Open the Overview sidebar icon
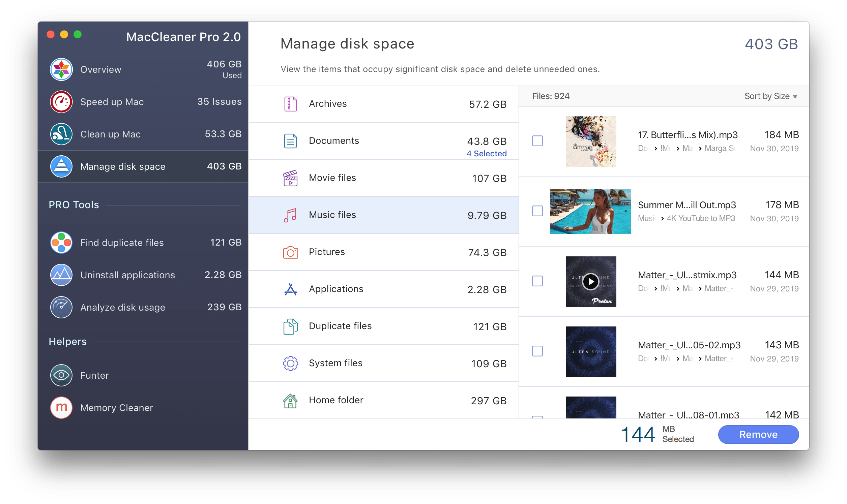Screen dimensions: 847x504 (61, 69)
